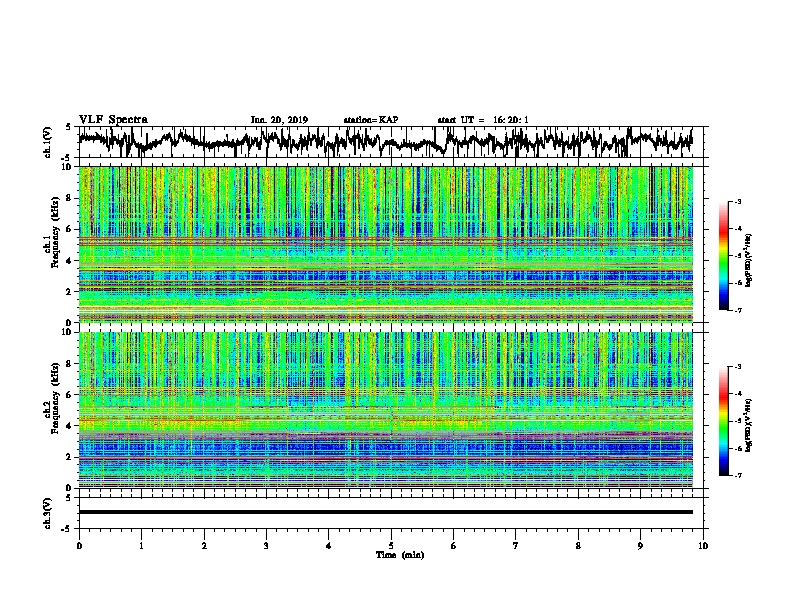Screen dimensions: 792x612
Task: Click the ch.1 voltage waveform trace
Action: point(385,141)
